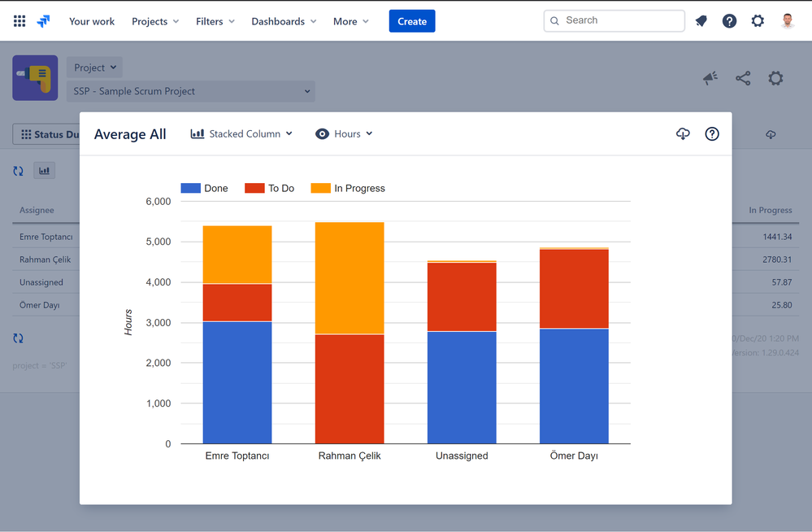Toggle the In Progress legend entry
The width and height of the screenshot is (812, 532).
click(348, 188)
